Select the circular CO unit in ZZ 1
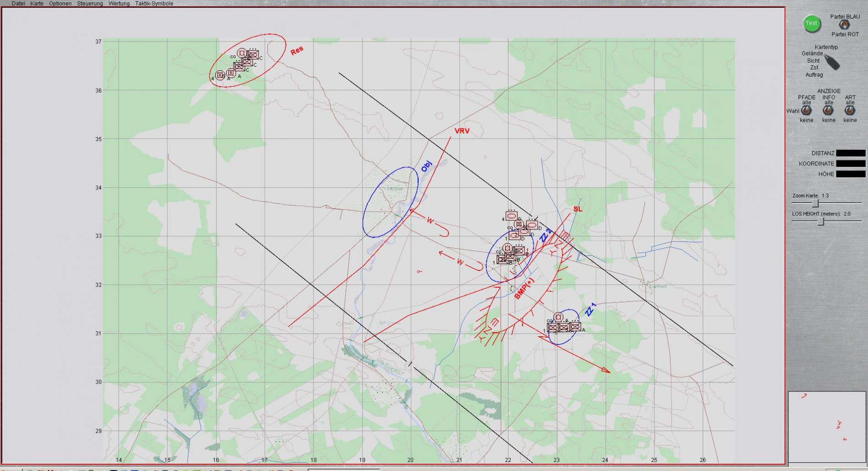868x471 pixels. click(x=558, y=317)
